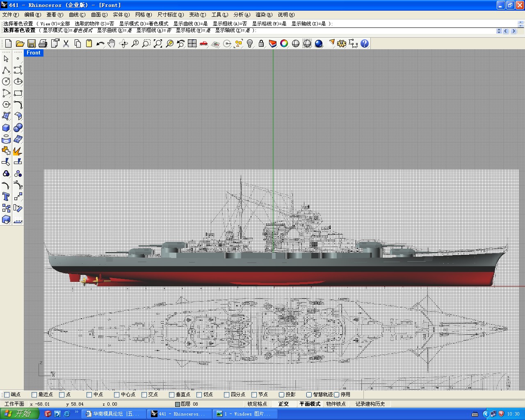Enable the 最近点 nearest osnap checkbox

34,395
